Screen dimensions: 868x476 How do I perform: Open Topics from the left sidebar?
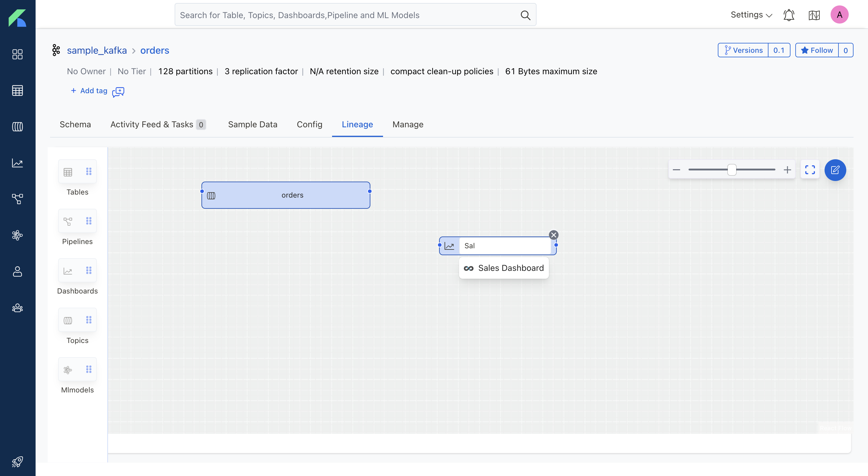(x=17, y=127)
